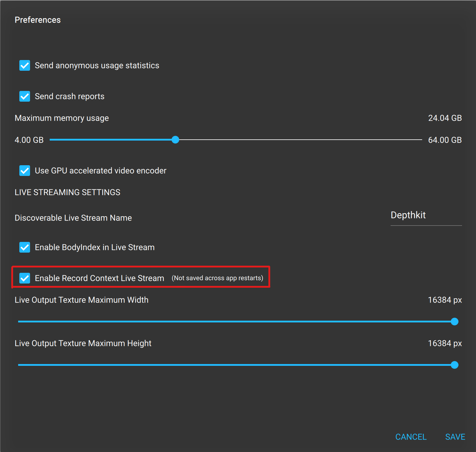This screenshot has width=476, height=452.
Task: Uncheck the Enable Record Context Live Stream box
Action: click(25, 278)
